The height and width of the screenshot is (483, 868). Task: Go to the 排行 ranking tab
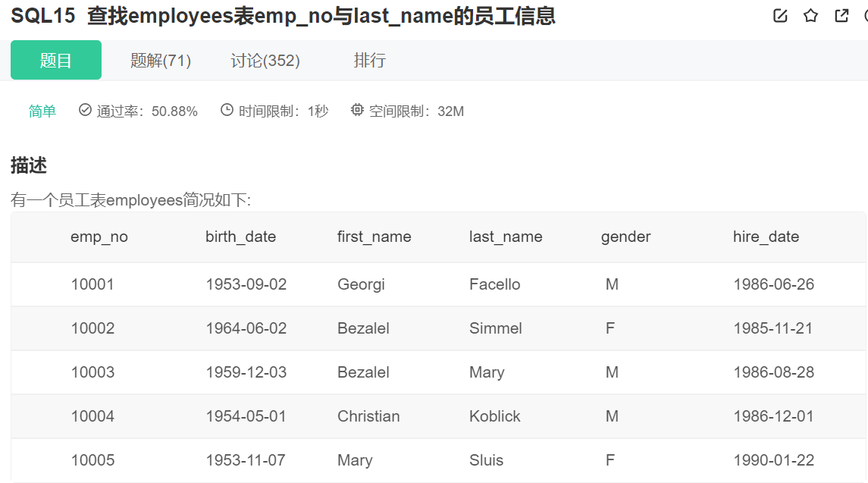(370, 61)
